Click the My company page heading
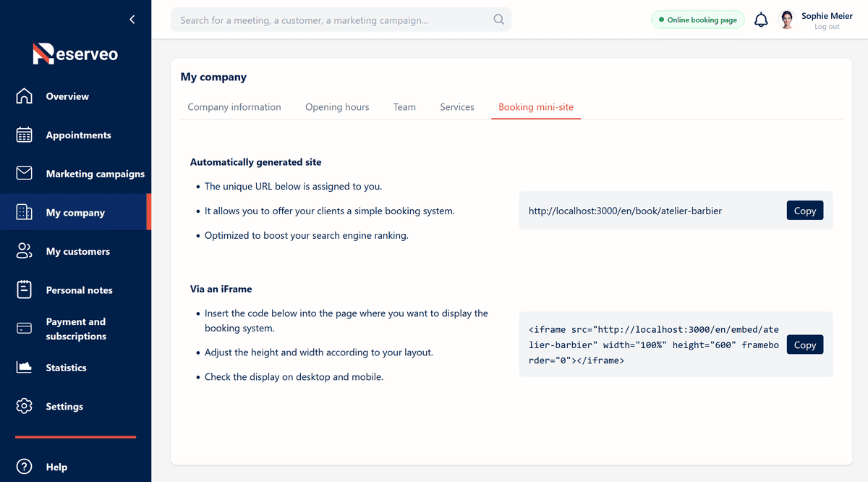 [213, 77]
